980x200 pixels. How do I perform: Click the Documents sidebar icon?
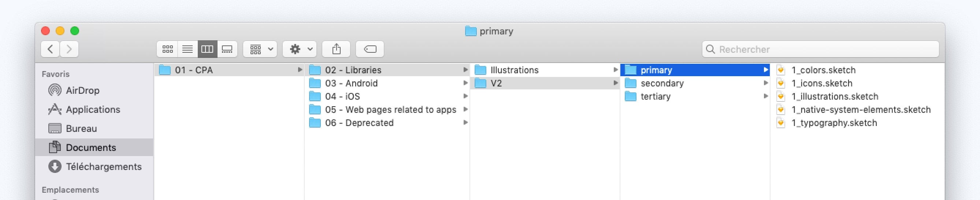(x=55, y=147)
